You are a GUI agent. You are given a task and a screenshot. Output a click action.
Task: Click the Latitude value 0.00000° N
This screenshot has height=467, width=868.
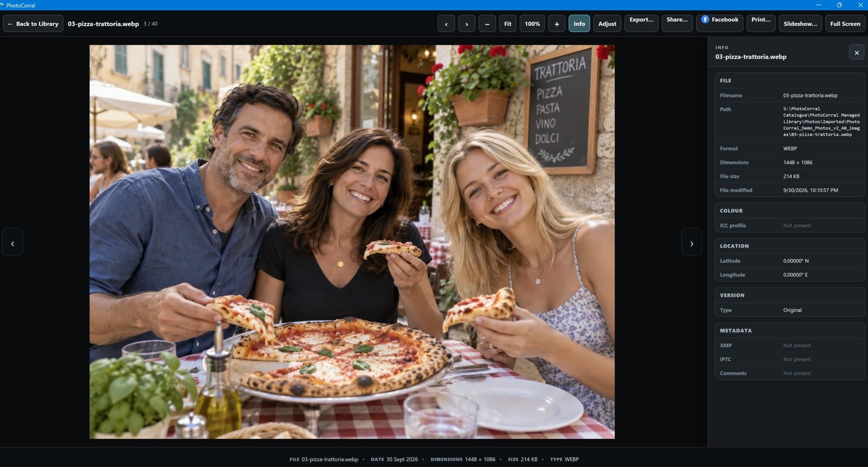pos(796,261)
